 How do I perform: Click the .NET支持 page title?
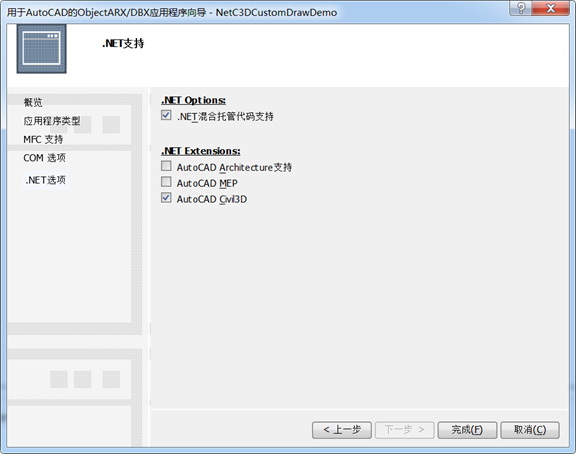coord(123,43)
